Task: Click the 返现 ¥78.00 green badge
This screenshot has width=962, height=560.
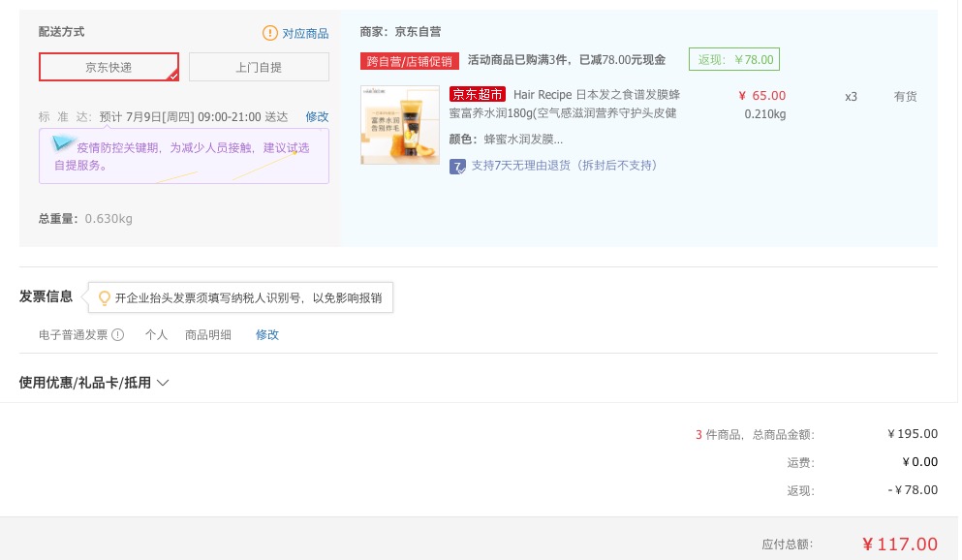Action: click(x=734, y=59)
